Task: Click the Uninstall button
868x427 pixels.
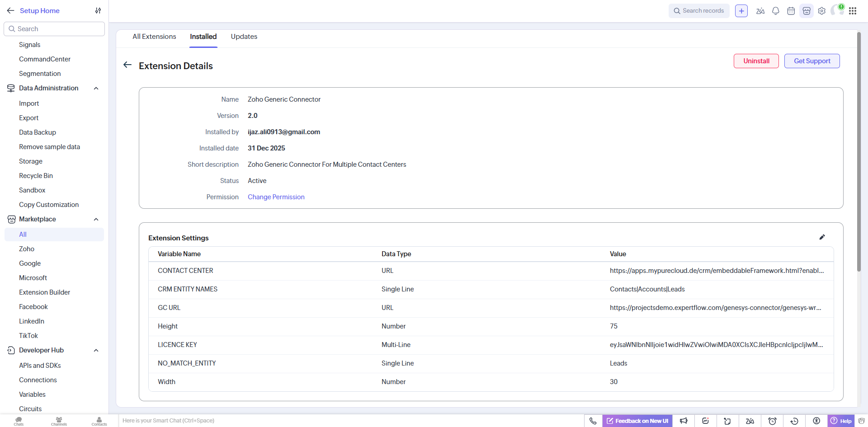Action: point(756,61)
